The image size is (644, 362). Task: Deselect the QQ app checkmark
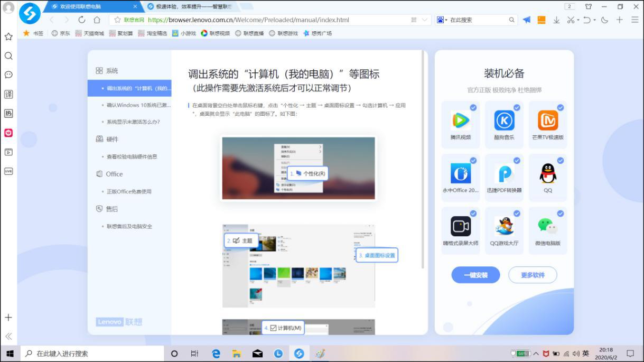pos(561,160)
